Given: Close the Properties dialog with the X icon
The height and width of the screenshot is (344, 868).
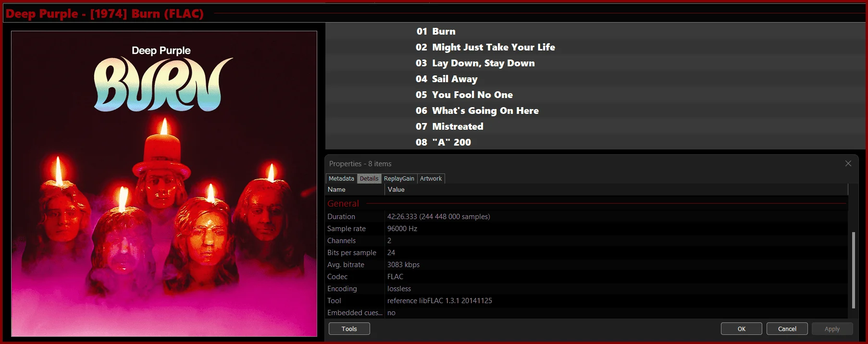Looking at the screenshot, I should click(848, 163).
